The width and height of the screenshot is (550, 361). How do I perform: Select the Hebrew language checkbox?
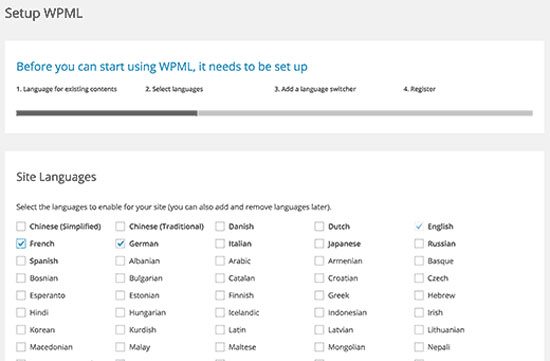click(x=419, y=295)
